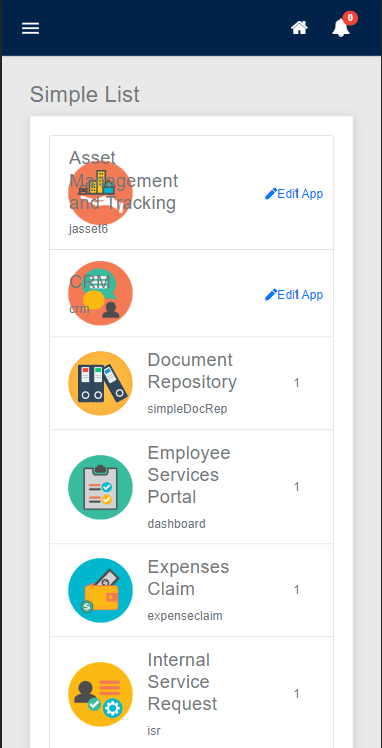Click the Employee Services clipboard icon
Screen dimensions: 382x748
coord(100,487)
